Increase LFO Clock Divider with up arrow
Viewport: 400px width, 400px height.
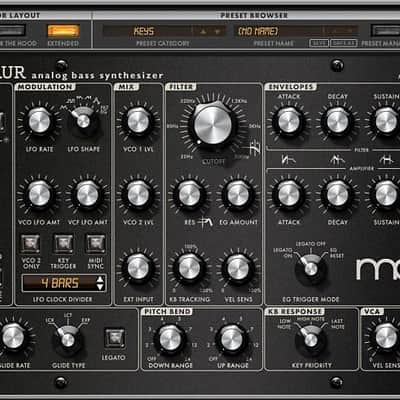[100, 279]
